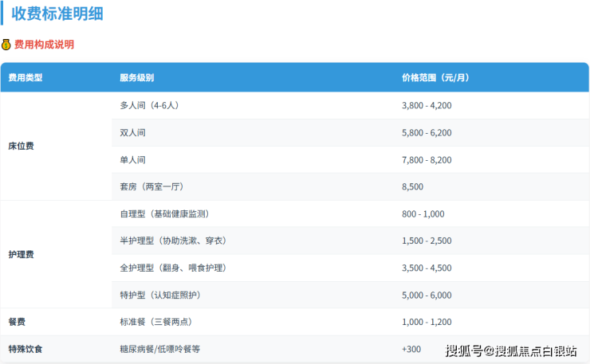Click the 服务级别 column header
590x364 pixels.
point(136,78)
